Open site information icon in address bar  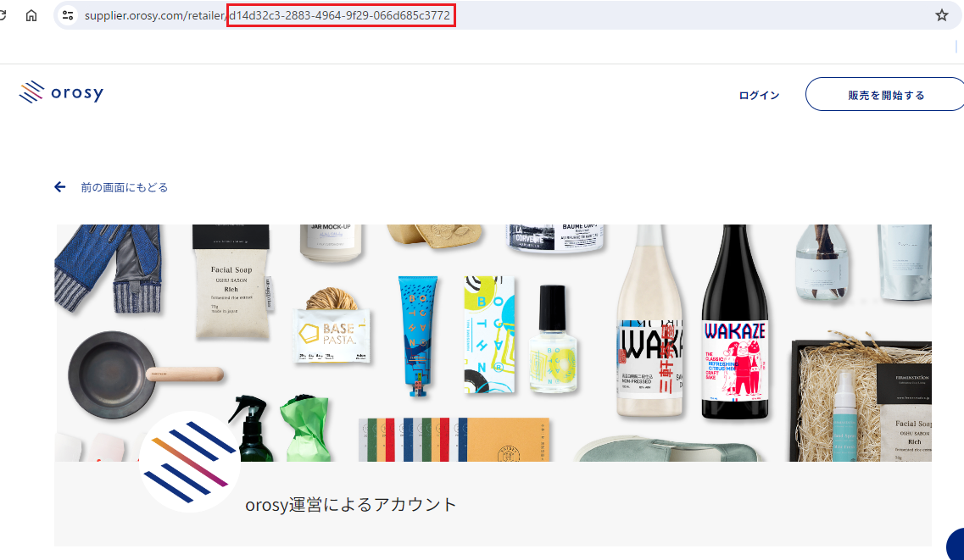pos(68,15)
